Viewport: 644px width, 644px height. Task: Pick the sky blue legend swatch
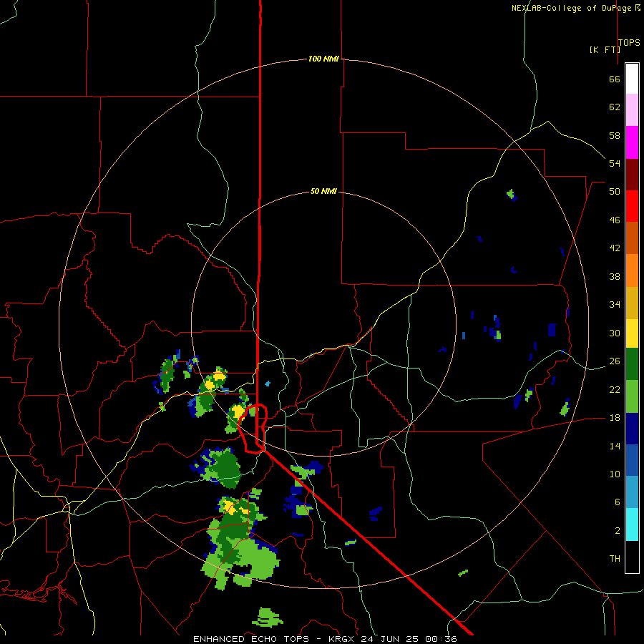pyautogui.click(x=632, y=492)
